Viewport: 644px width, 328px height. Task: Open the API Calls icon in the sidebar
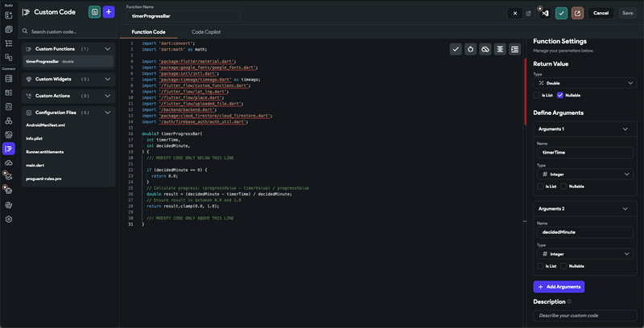[x=9, y=121]
